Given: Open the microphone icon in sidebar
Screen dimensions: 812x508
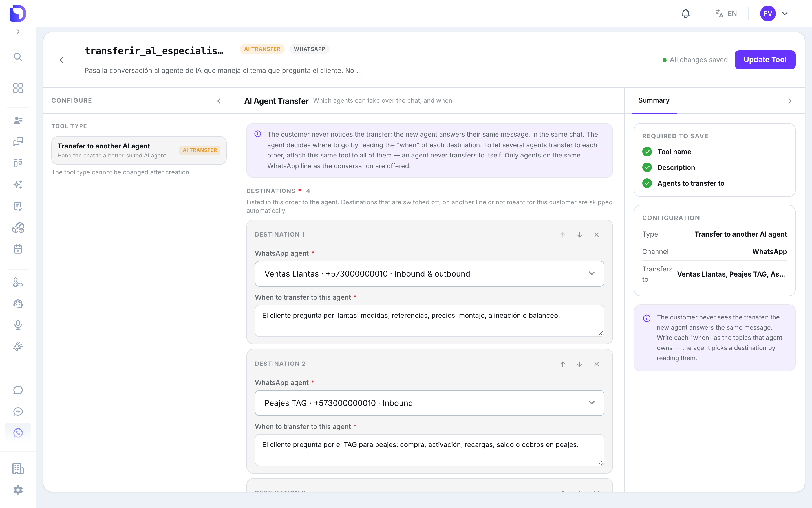Looking at the screenshot, I should coord(18,325).
